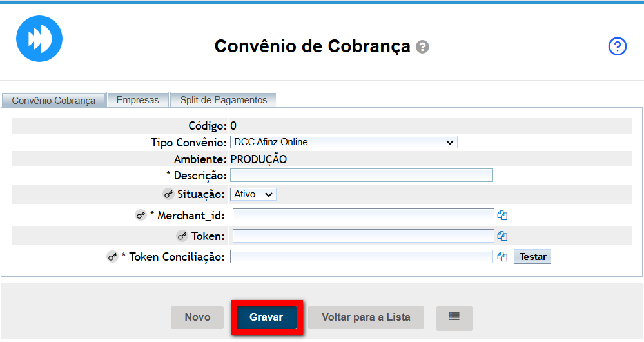644x342 pixels.
Task: Copy the Merchant_id field value
Action: point(503,216)
